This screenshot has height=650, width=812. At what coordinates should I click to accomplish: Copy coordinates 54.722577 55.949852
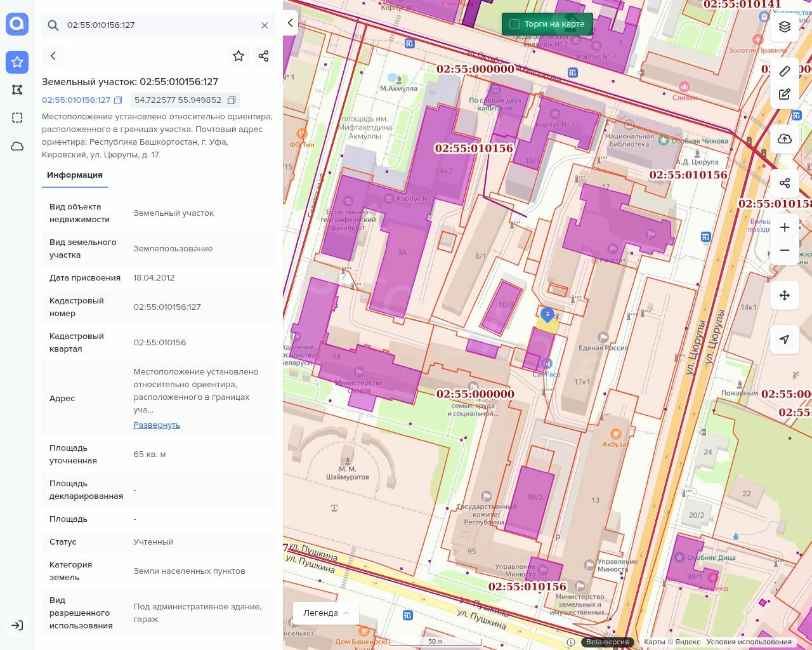point(232,100)
